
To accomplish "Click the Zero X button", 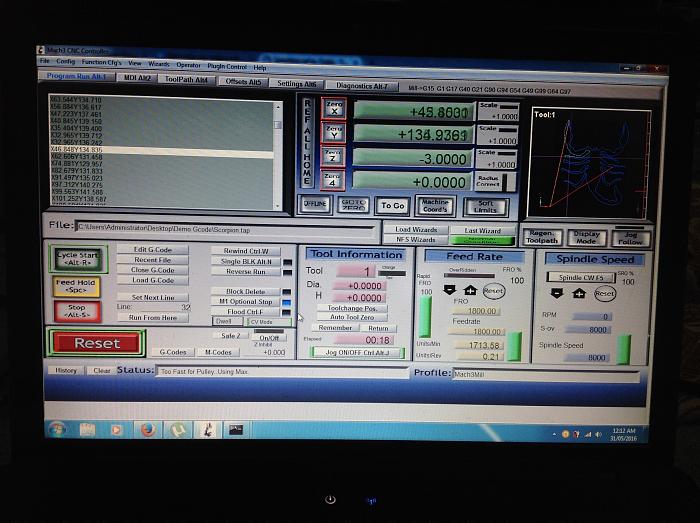I will 333,108.
